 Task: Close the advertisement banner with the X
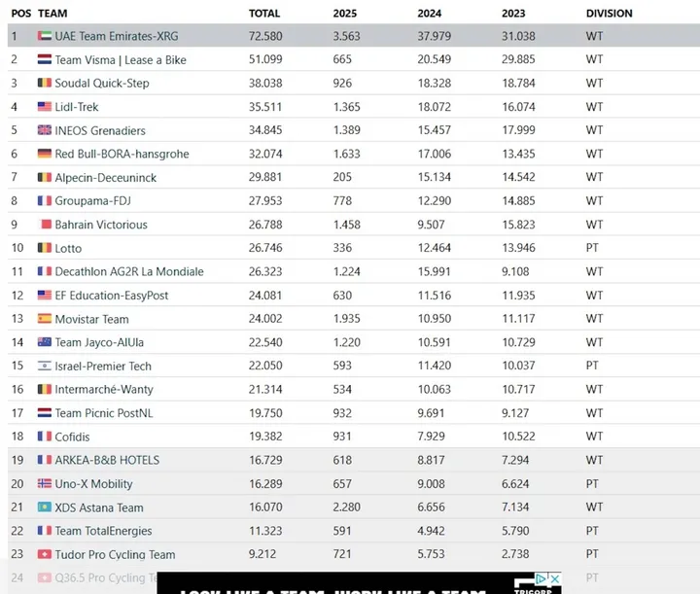click(x=554, y=579)
